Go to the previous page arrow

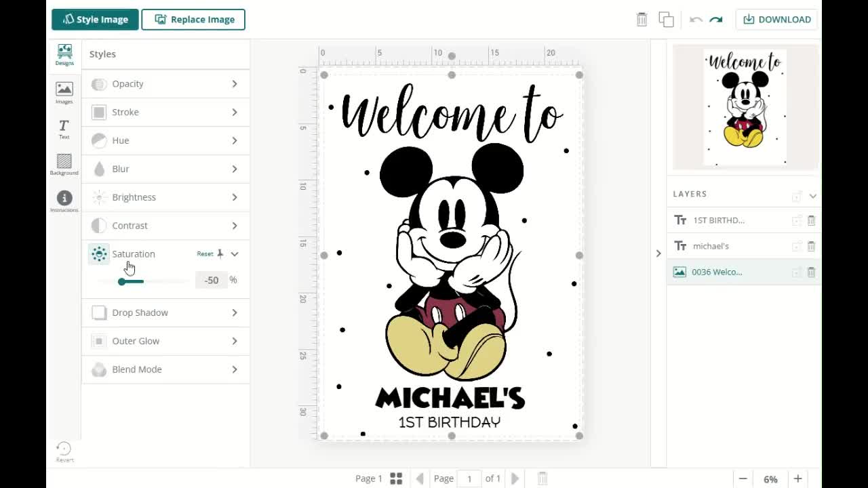click(x=420, y=479)
